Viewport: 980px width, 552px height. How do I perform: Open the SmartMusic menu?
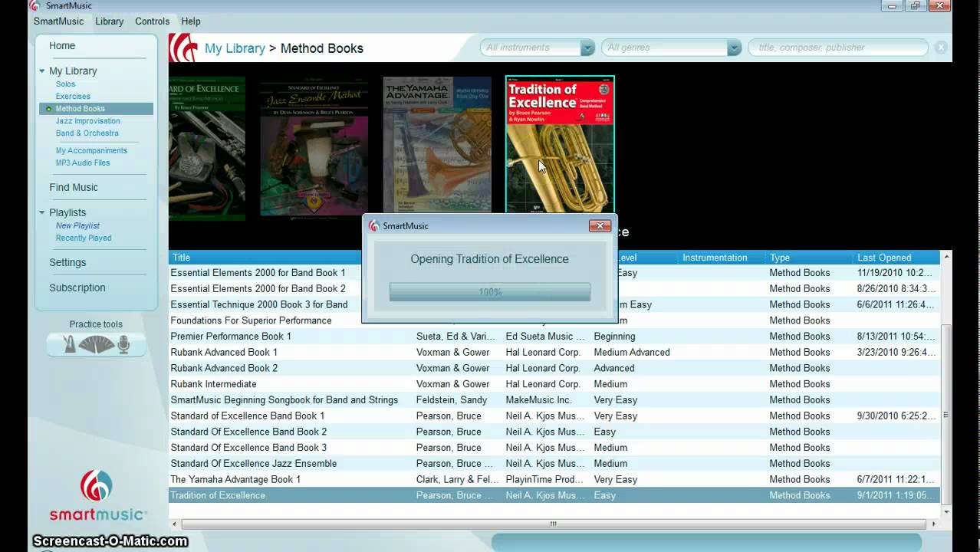(58, 21)
